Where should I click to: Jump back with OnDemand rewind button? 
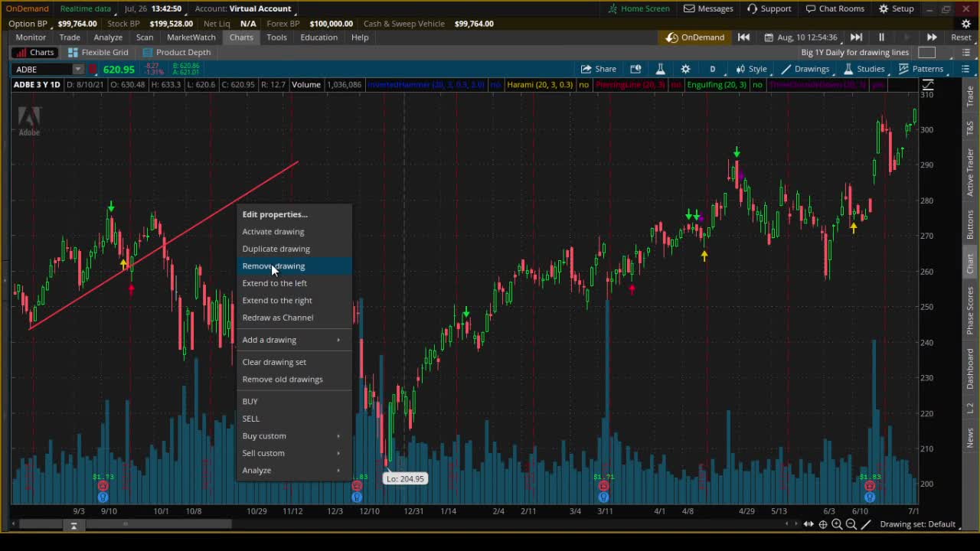[743, 37]
